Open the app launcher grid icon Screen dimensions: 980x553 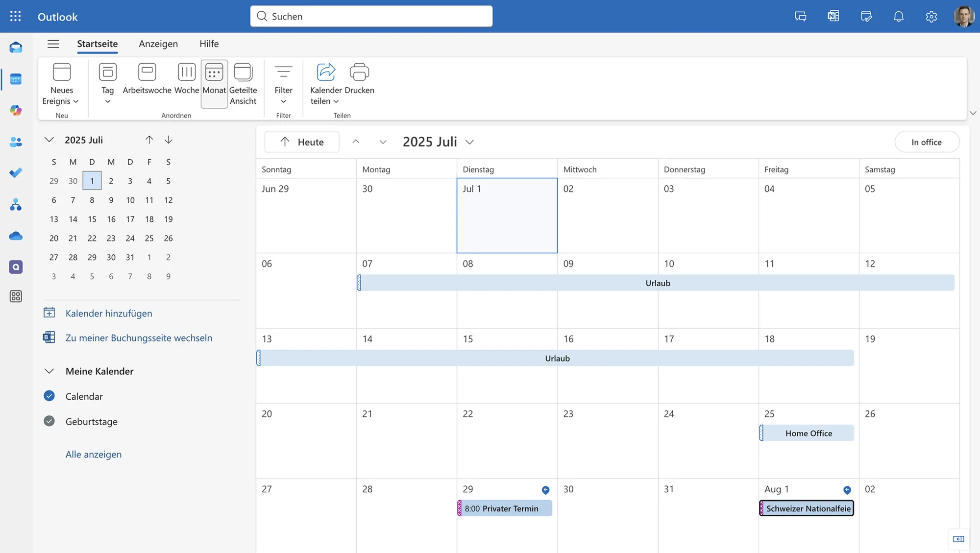pyautogui.click(x=16, y=17)
